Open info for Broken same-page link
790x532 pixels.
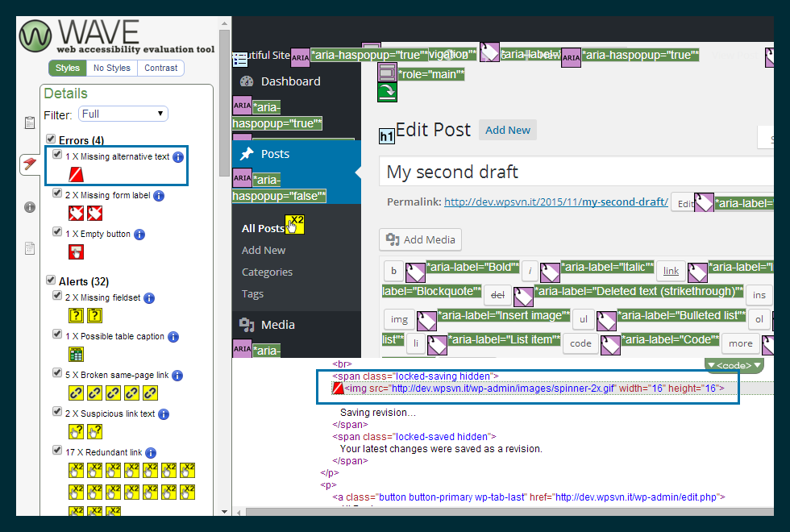pos(177,376)
